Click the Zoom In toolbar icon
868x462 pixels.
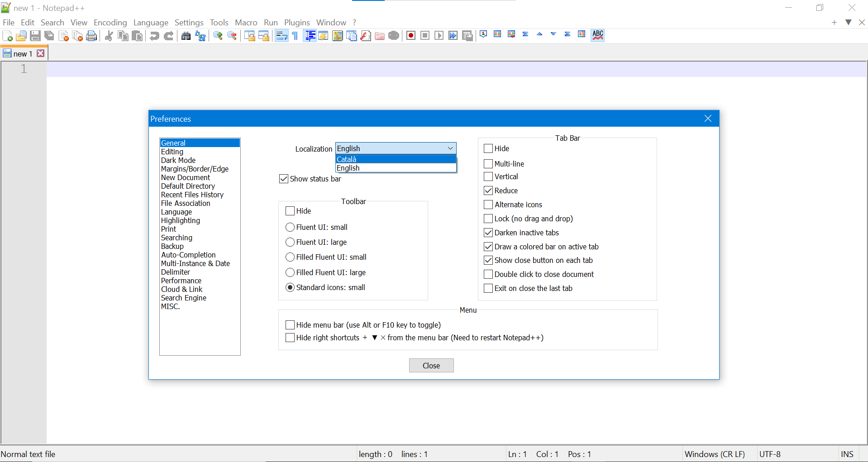218,36
